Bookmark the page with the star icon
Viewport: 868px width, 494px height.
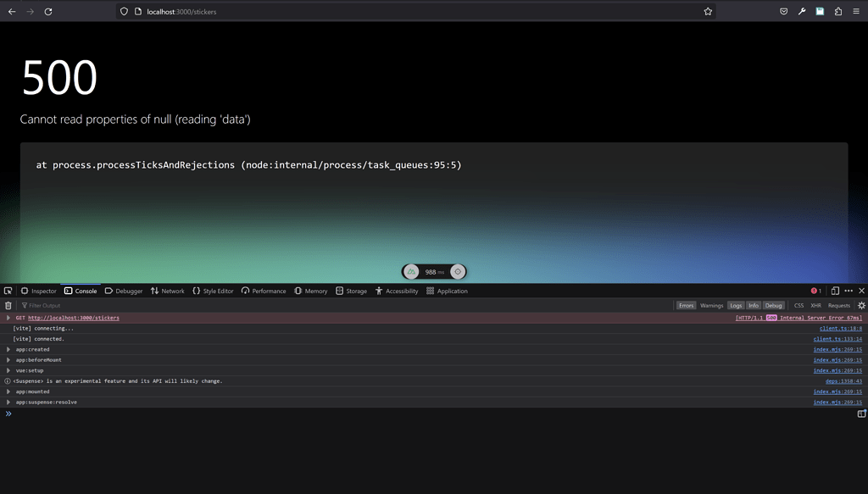click(708, 11)
